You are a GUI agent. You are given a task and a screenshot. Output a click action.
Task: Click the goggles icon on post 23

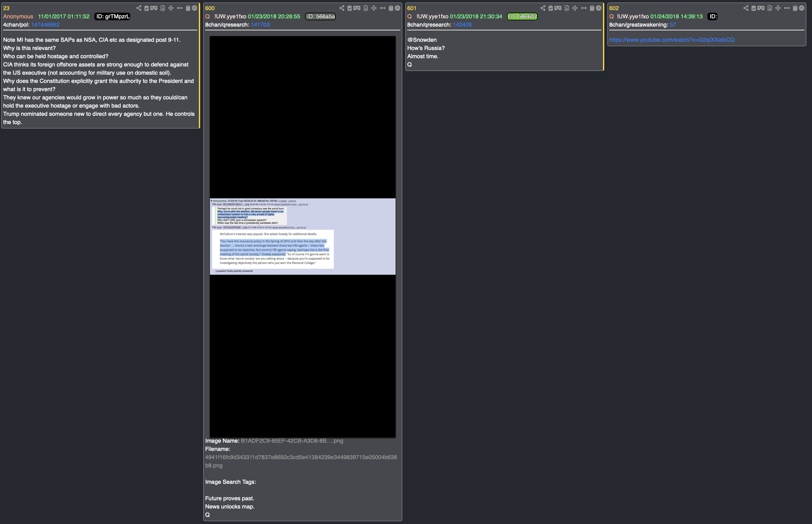click(154, 8)
